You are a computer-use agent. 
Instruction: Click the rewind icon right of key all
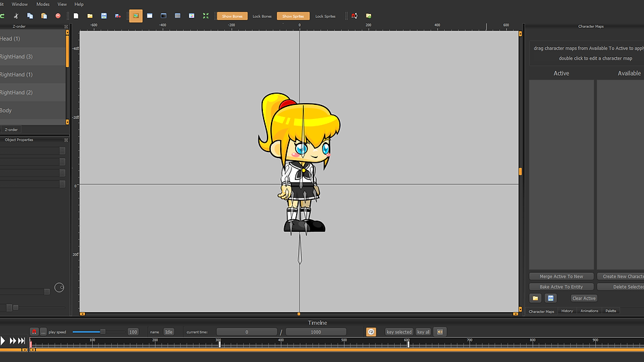[440, 332]
